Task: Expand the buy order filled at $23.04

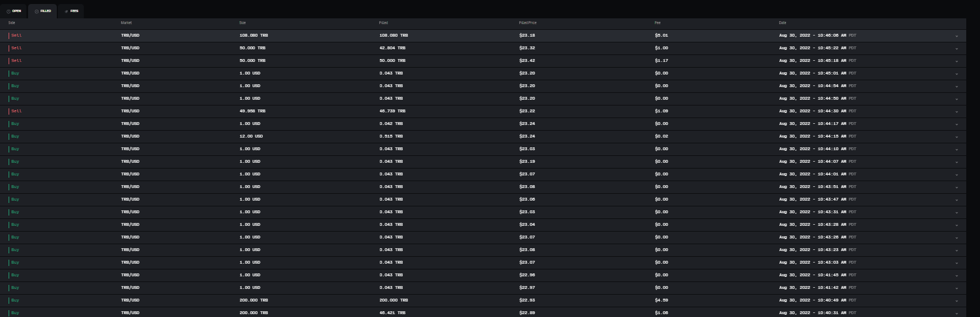Action: (x=956, y=225)
